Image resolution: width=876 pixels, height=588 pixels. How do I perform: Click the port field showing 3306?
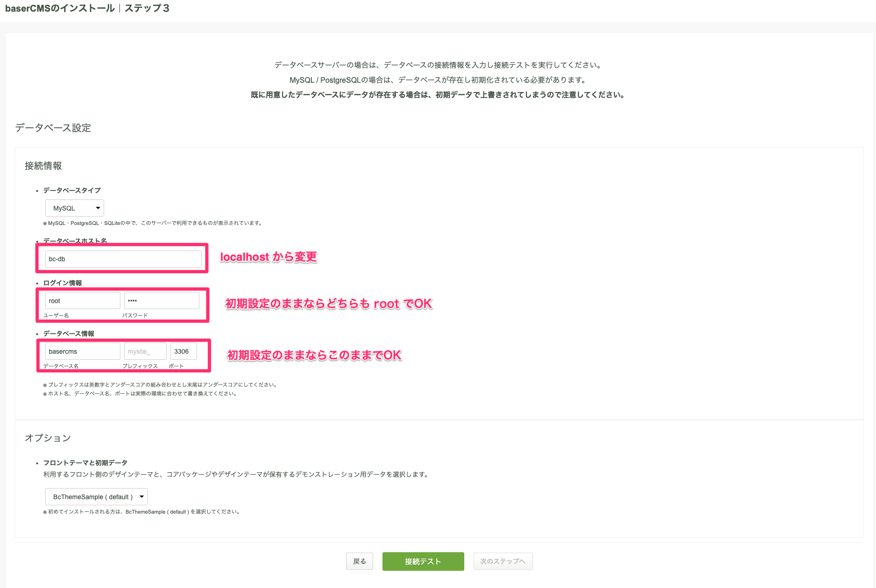click(x=184, y=351)
